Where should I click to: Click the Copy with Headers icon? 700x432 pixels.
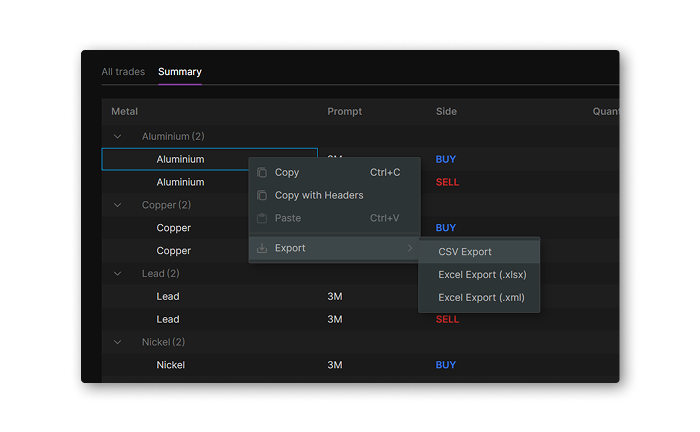click(262, 195)
